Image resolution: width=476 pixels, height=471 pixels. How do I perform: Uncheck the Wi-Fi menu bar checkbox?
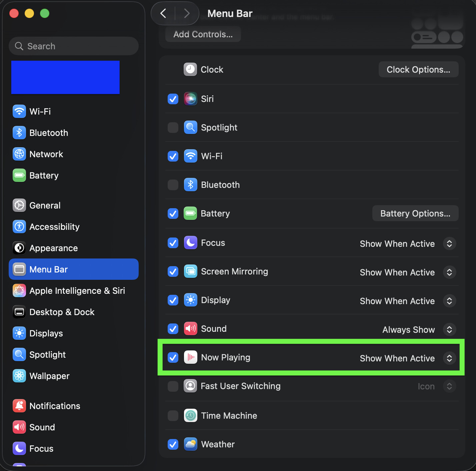173,156
